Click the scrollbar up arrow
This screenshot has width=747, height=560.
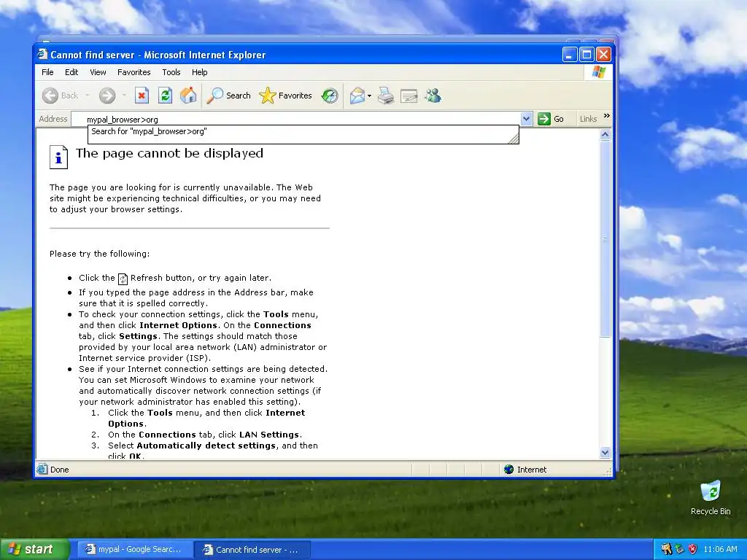tap(605, 135)
